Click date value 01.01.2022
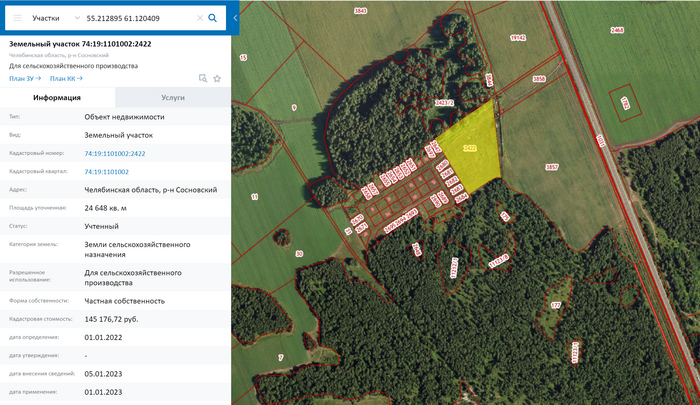 pyautogui.click(x=103, y=338)
